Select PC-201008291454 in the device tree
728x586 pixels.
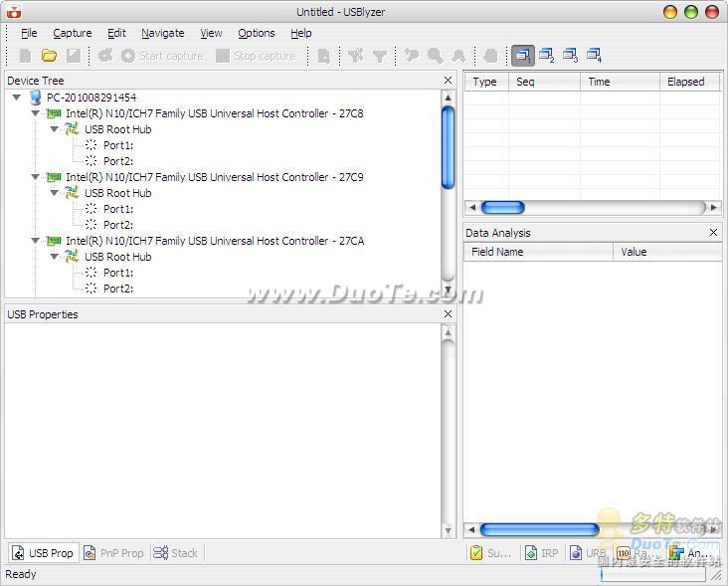(91, 98)
